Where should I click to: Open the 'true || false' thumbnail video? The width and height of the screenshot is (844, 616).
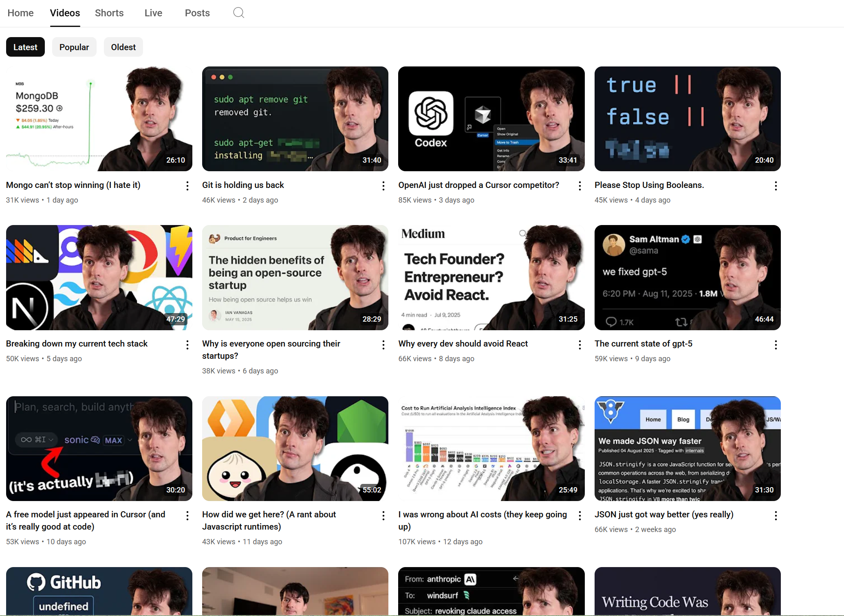pos(688,119)
